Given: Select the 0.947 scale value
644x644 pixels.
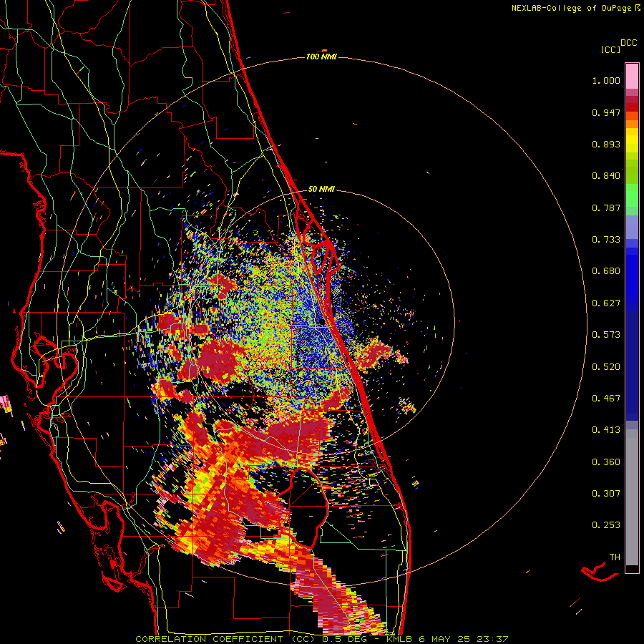Looking at the screenshot, I should [x=606, y=112].
